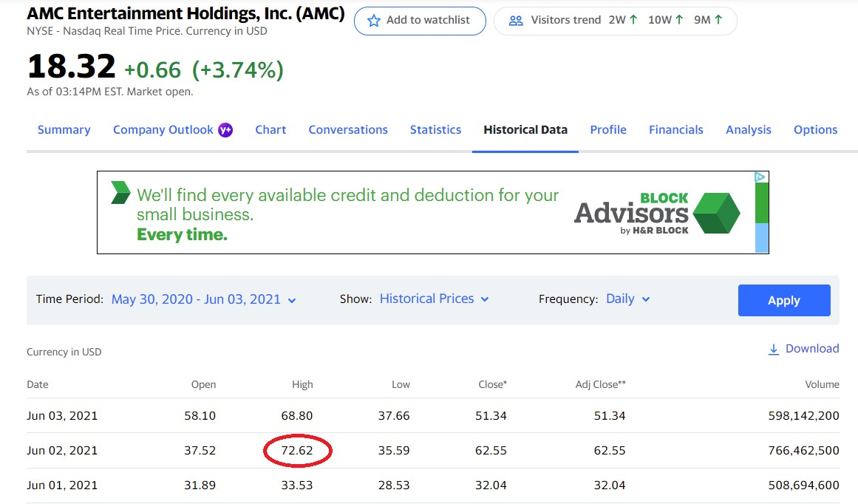Click the Volume column header
The width and height of the screenshot is (858, 504).
(x=822, y=385)
